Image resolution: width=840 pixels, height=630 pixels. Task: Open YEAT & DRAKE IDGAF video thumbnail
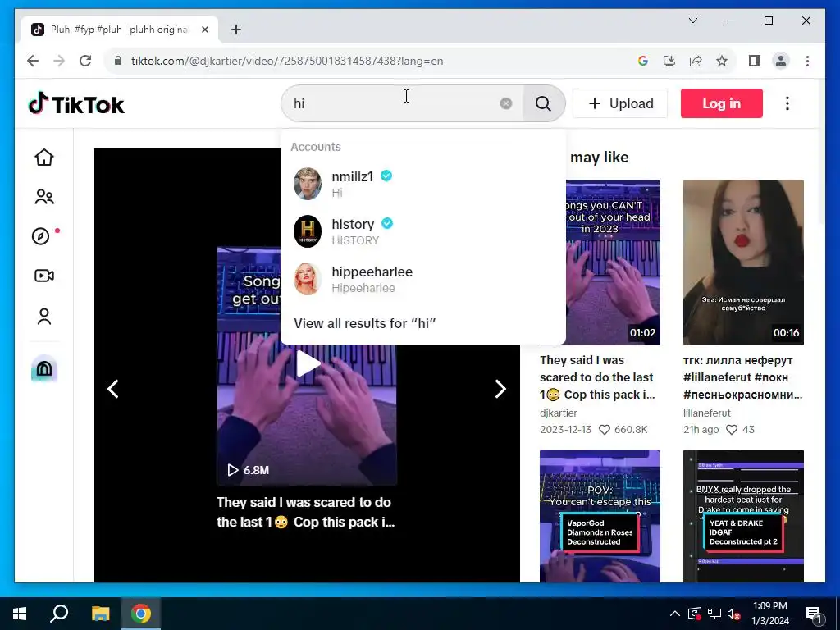[x=743, y=516]
